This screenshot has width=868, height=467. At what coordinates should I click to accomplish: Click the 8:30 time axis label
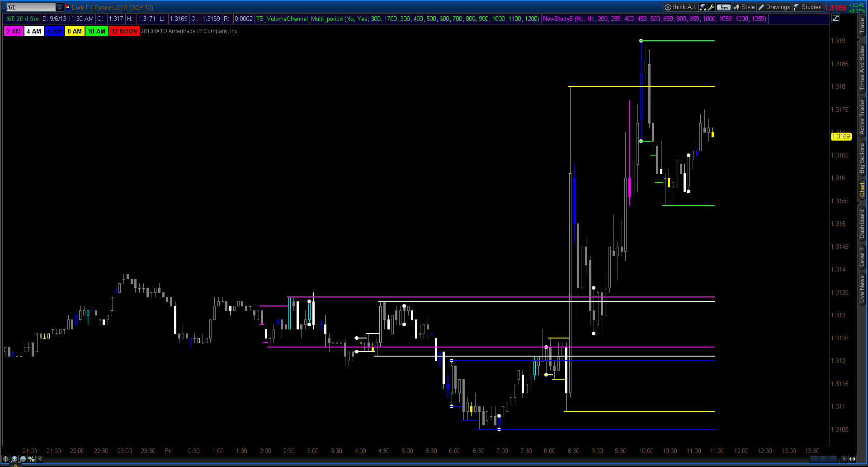(573, 451)
